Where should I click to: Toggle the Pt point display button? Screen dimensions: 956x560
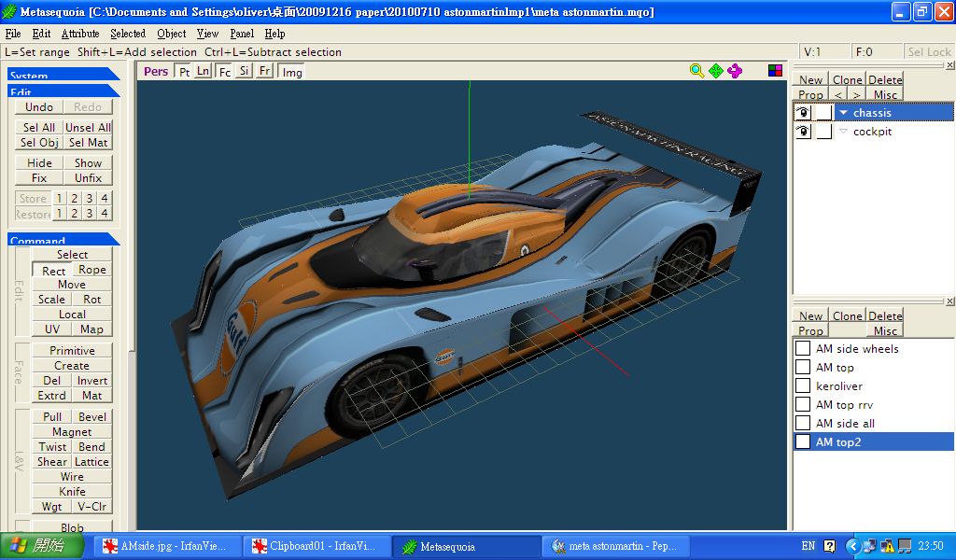tap(184, 72)
